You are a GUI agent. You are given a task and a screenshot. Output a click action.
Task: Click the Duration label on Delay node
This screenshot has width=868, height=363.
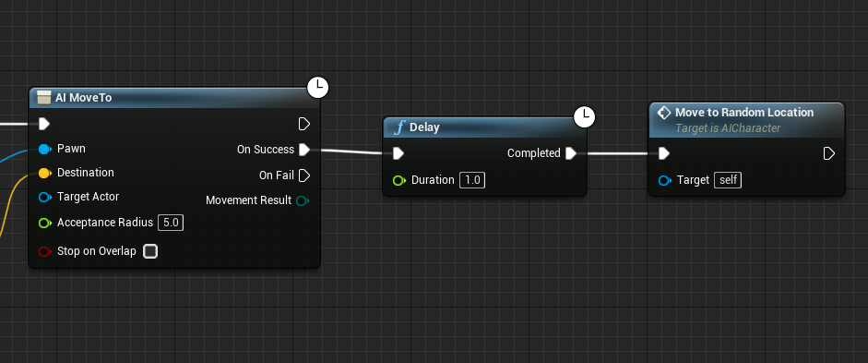pos(433,180)
